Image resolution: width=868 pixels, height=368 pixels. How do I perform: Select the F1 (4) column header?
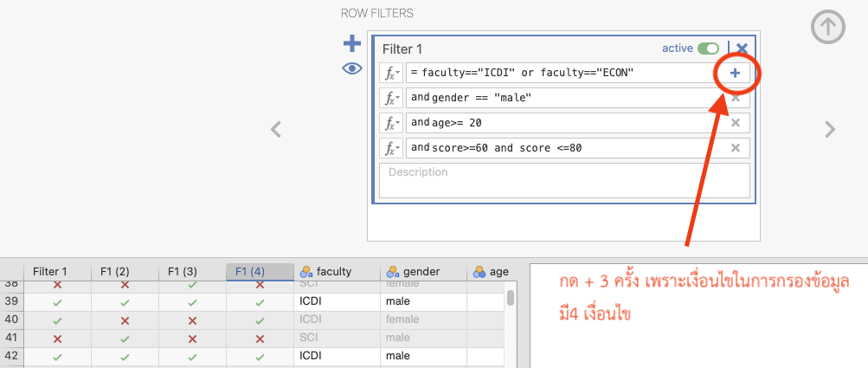[x=260, y=271]
